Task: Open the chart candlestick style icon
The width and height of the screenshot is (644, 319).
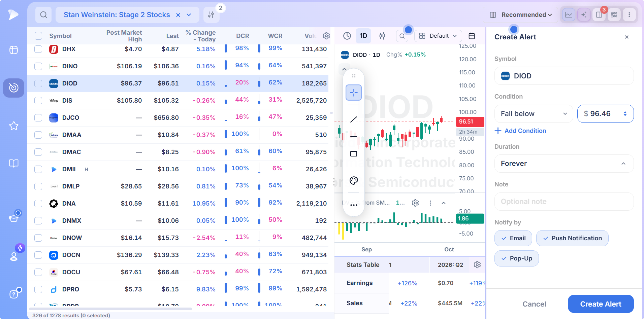Action: (382, 36)
